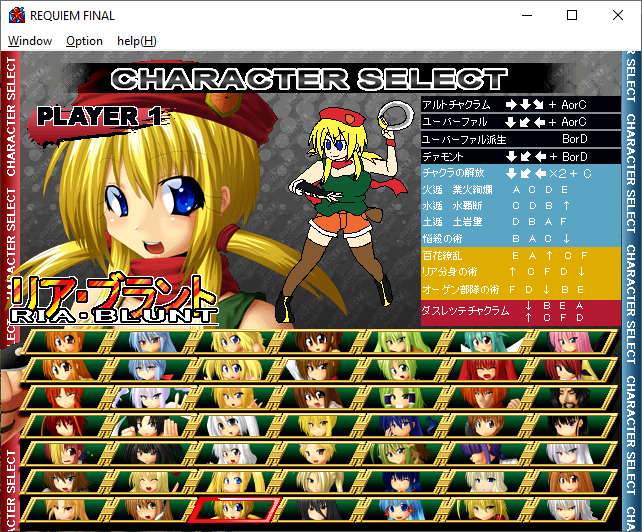Open the help(H) menu
Screen dimensions: 642x532
pyautogui.click(x=137, y=41)
